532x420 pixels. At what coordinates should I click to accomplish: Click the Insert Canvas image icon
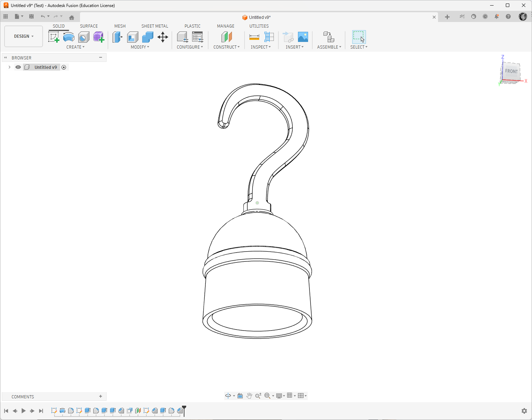[x=303, y=37]
